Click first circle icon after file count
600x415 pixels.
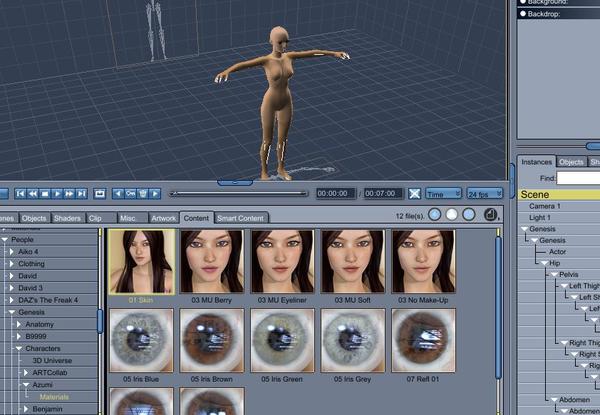pos(435,215)
